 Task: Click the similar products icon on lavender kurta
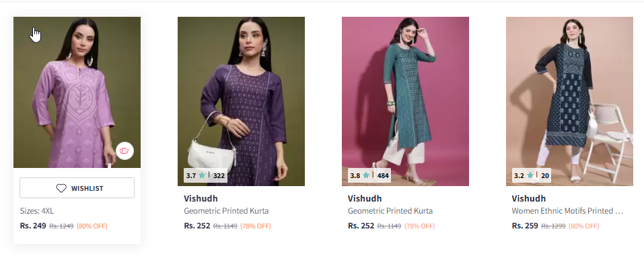(x=124, y=150)
